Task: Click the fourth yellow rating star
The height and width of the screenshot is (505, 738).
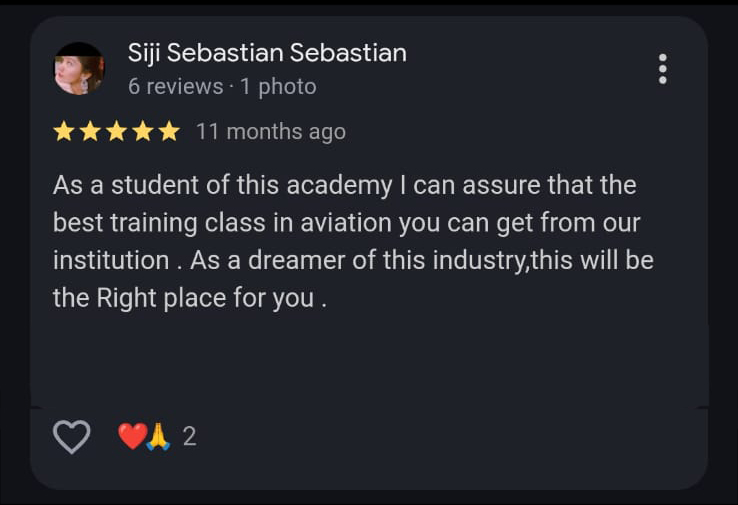Action: [x=142, y=132]
